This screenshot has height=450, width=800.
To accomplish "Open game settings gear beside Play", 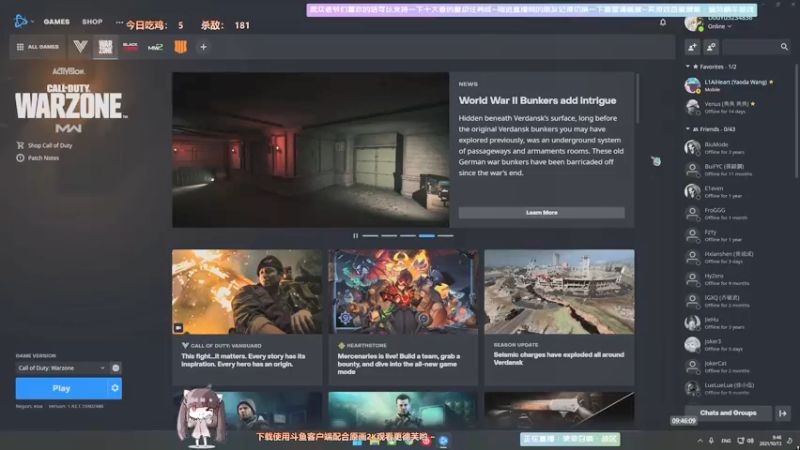I will 115,389.
